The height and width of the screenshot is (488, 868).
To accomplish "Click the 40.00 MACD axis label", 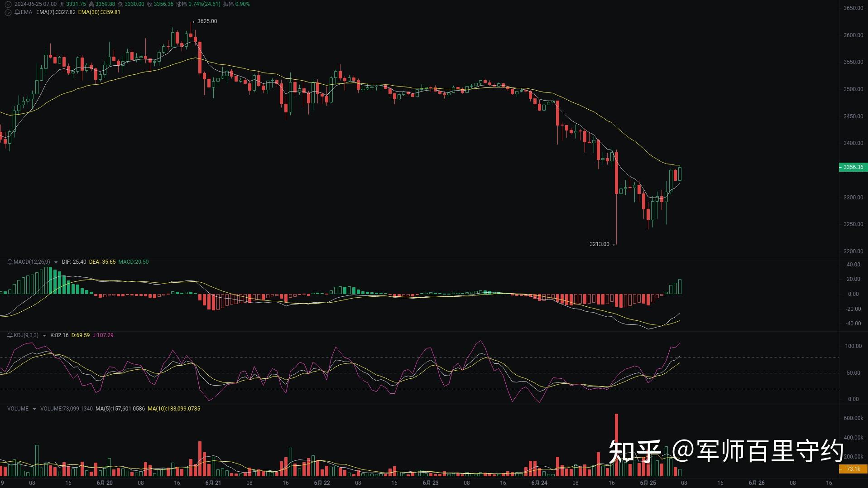I will [x=853, y=265].
